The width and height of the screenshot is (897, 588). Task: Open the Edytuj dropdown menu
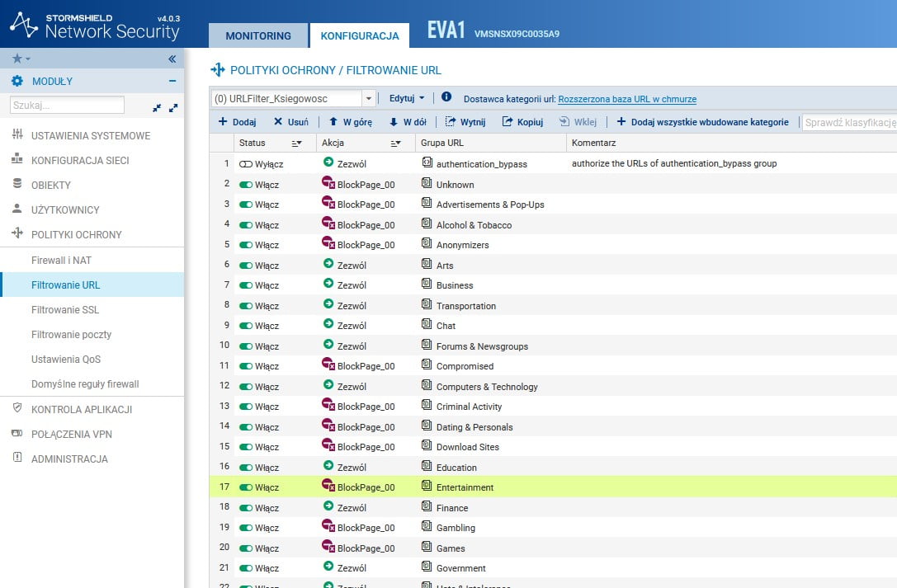click(407, 98)
